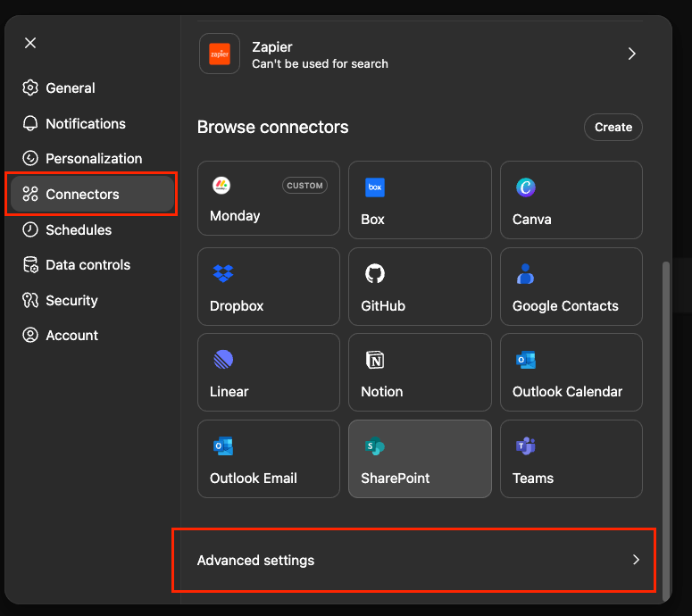Click the GitHub octocat logo
This screenshot has height=616, width=692.
tap(375, 273)
